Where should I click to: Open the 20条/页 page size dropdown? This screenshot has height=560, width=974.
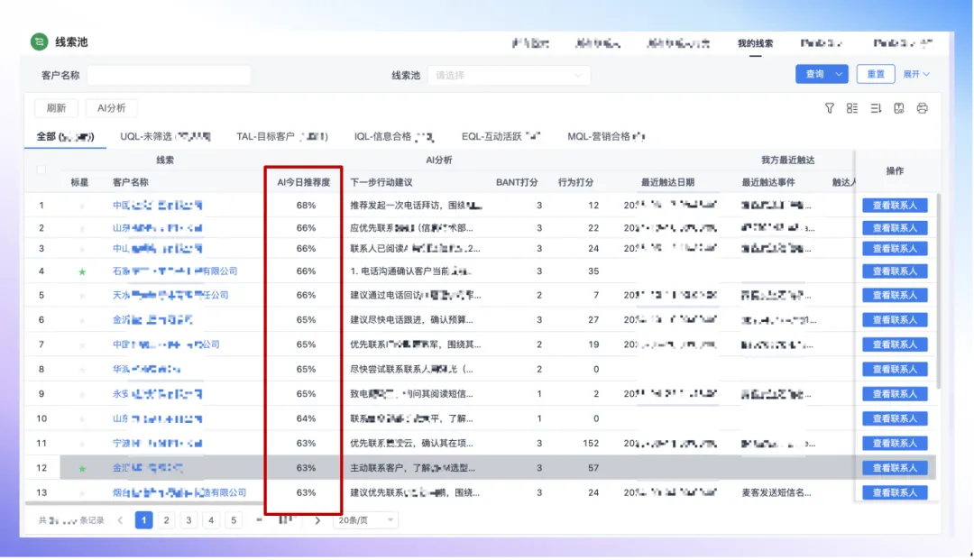click(365, 520)
